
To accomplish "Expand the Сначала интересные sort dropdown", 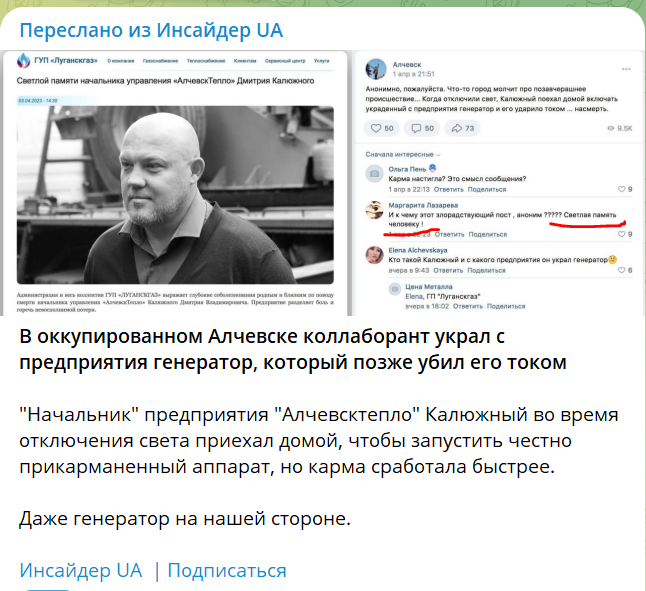I will [x=403, y=154].
